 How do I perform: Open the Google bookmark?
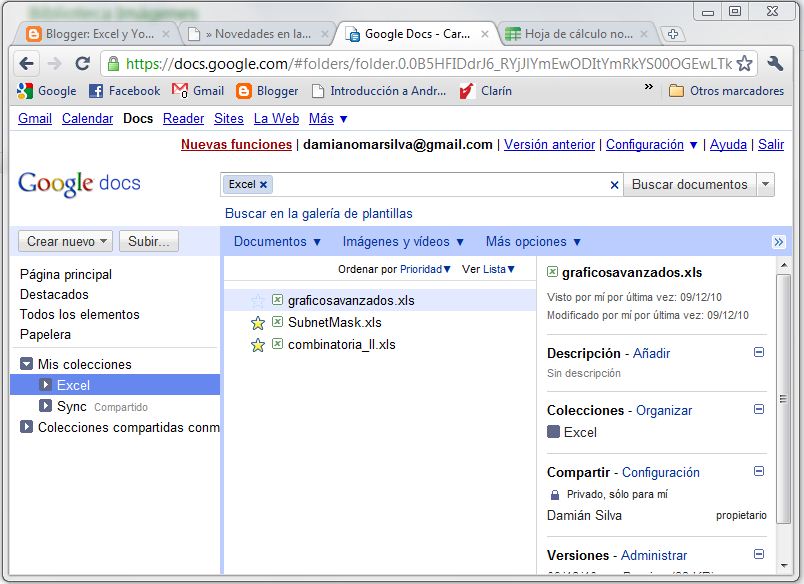pos(47,91)
